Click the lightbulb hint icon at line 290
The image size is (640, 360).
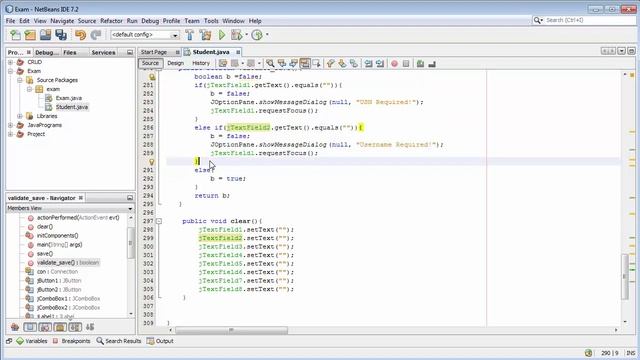point(151,162)
